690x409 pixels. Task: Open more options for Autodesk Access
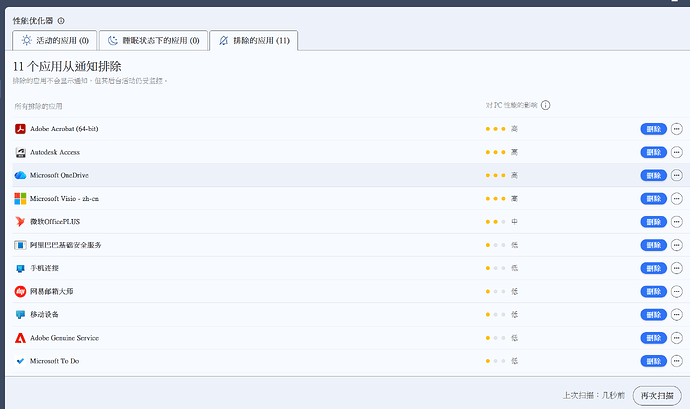676,152
